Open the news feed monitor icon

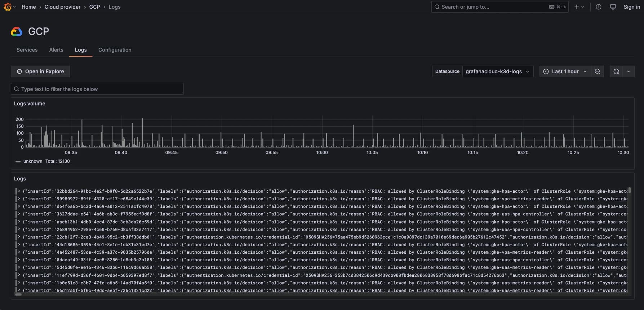click(613, 7)
